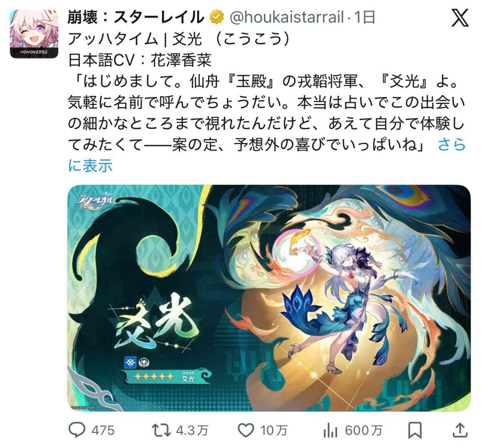Bookmark this post
This screenshot has width=481, height=448.
[x=415, y=430]
